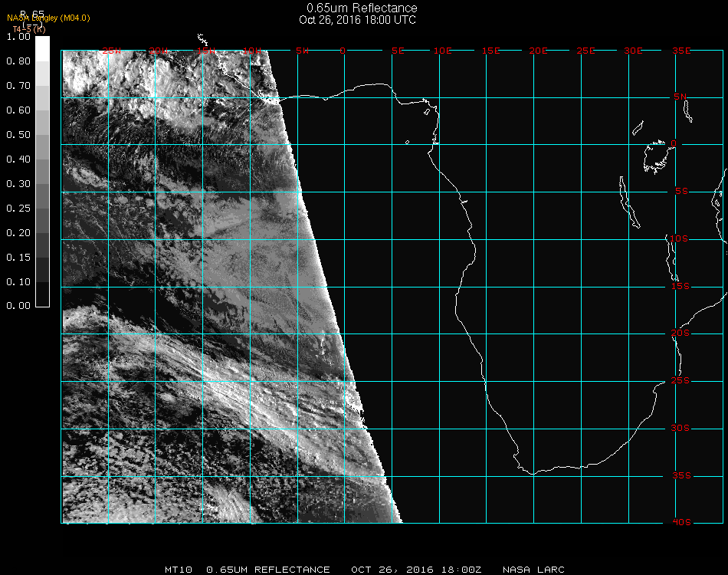Click the 40S latitude label
728x575 pixels.
click(x=681, y=523)
